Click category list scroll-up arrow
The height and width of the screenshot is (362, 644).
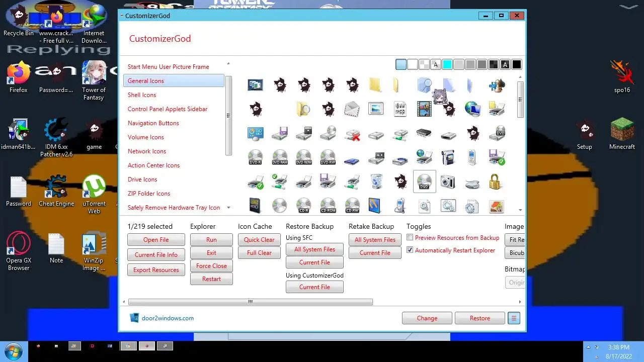pos(228,64)
